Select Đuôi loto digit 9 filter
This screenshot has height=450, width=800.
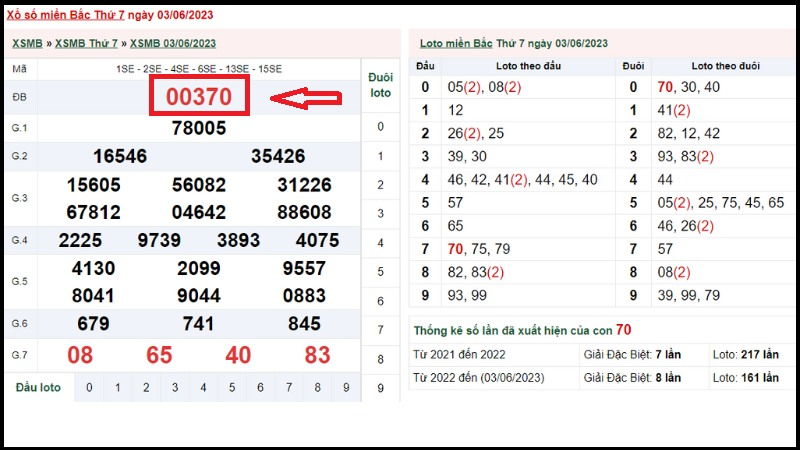[x=381, y=388]
